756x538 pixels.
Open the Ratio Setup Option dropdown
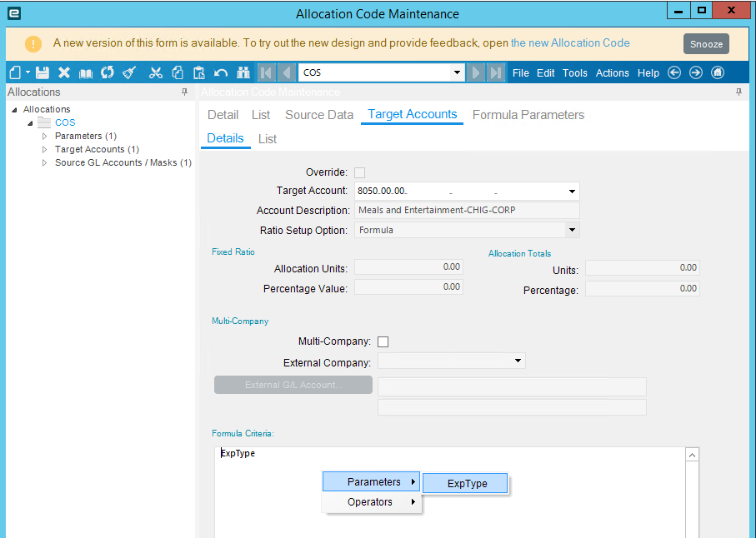572,230
